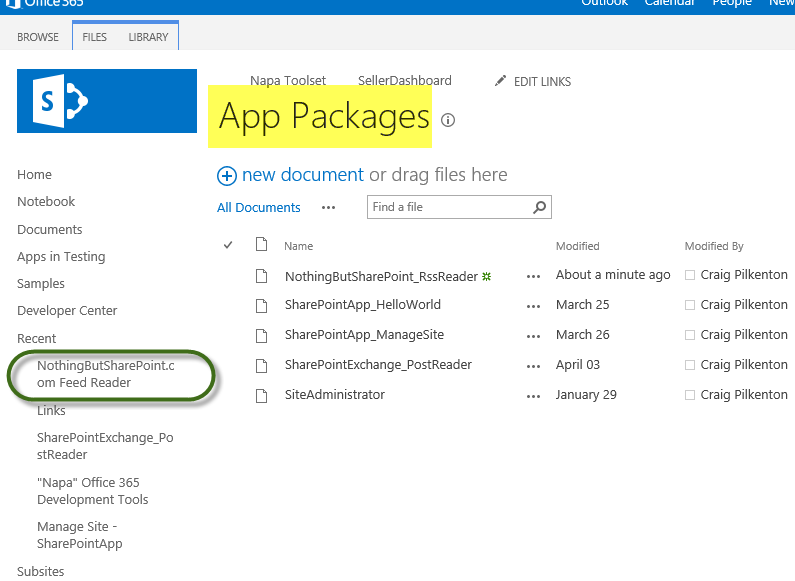Open the SiteAdministrator file
Viewport: 795px width, 581px height.
click(x=335, y=394)
